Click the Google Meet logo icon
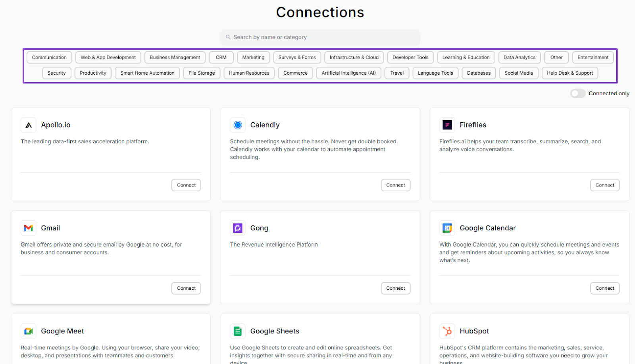 pyautogui.click(x=29, y=331)
